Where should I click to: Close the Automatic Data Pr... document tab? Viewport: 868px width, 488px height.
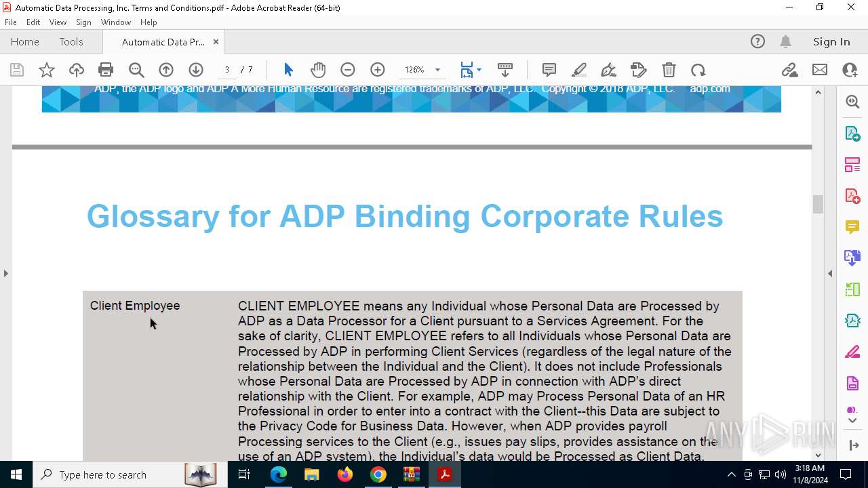click(216, 41)
